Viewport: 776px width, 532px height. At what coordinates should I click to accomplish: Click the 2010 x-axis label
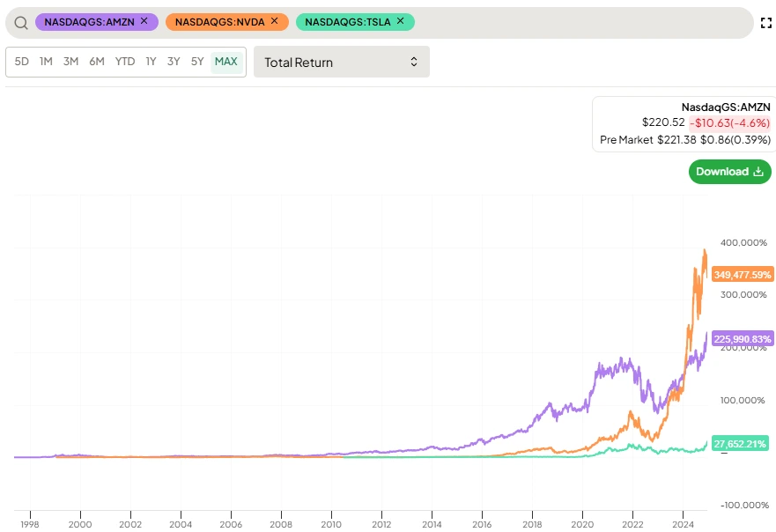pyautogui.click(x=331, y=524)
